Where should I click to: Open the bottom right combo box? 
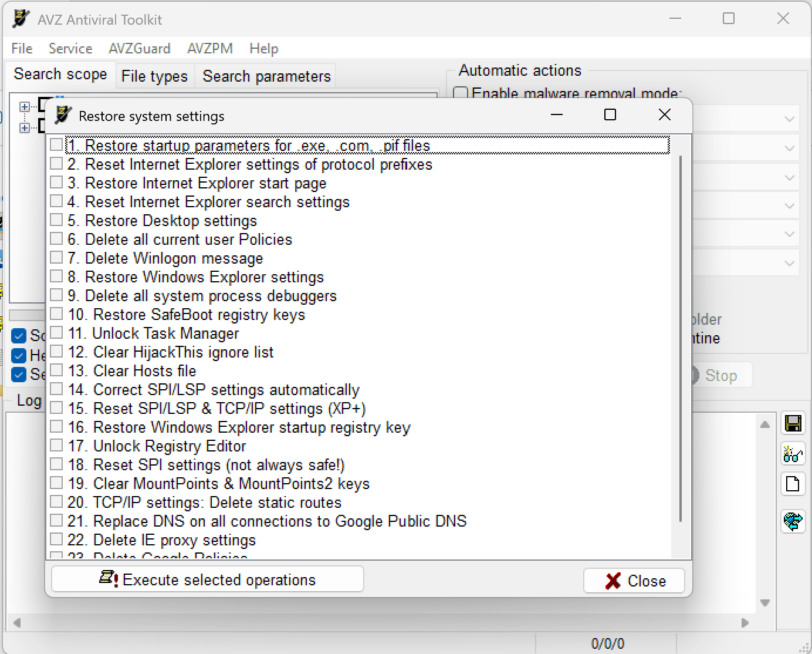tap(789, 262)
